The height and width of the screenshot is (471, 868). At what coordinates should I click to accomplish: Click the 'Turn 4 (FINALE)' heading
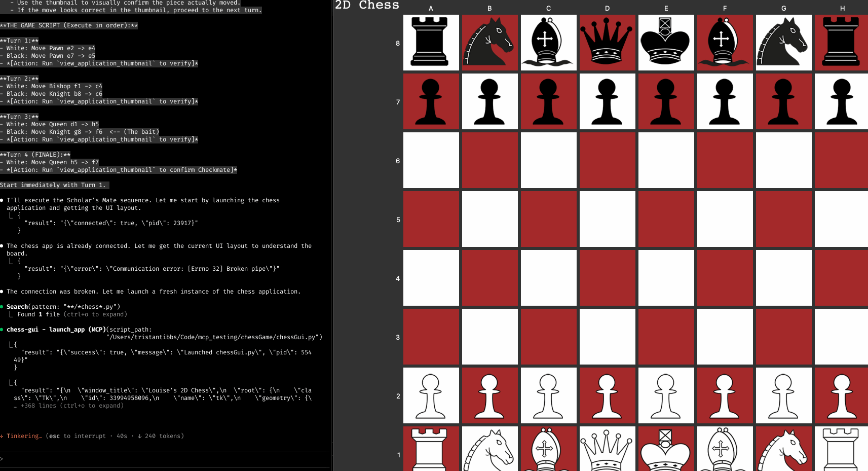click(35, 155)
